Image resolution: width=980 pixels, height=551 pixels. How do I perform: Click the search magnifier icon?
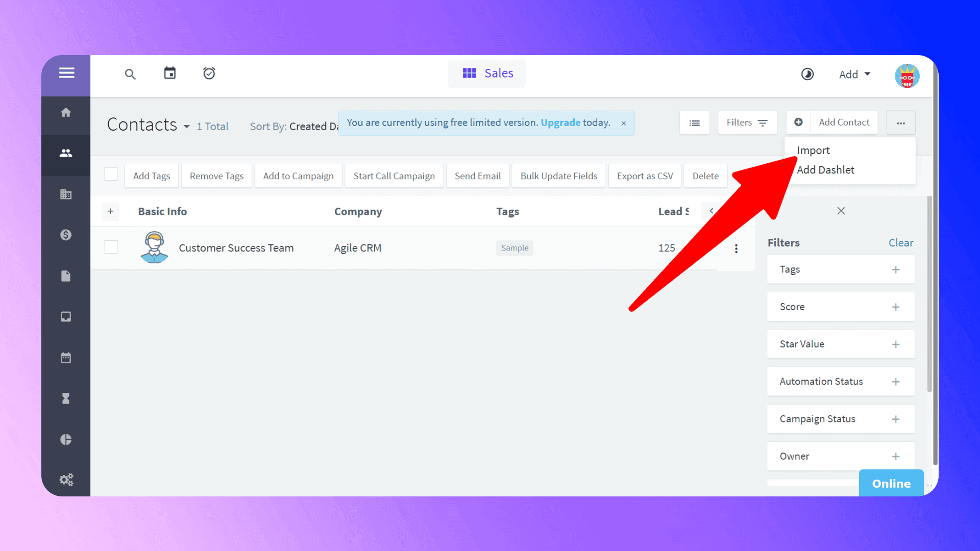point(130,74)
